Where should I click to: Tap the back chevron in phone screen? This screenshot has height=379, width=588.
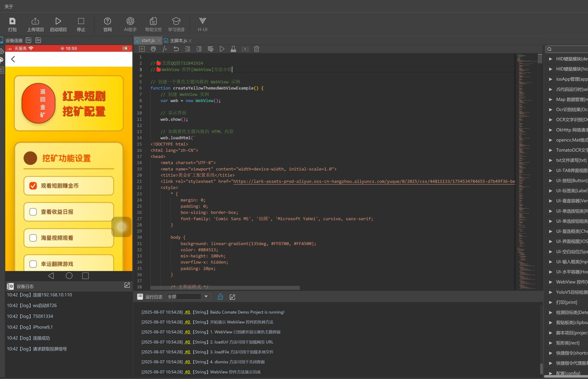(x=13, y=59)
